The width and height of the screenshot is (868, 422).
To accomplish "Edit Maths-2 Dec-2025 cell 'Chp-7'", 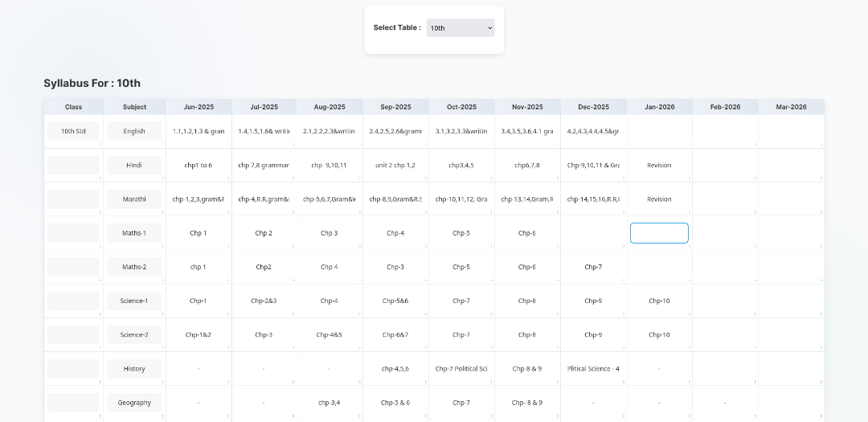I will point(593,267).
